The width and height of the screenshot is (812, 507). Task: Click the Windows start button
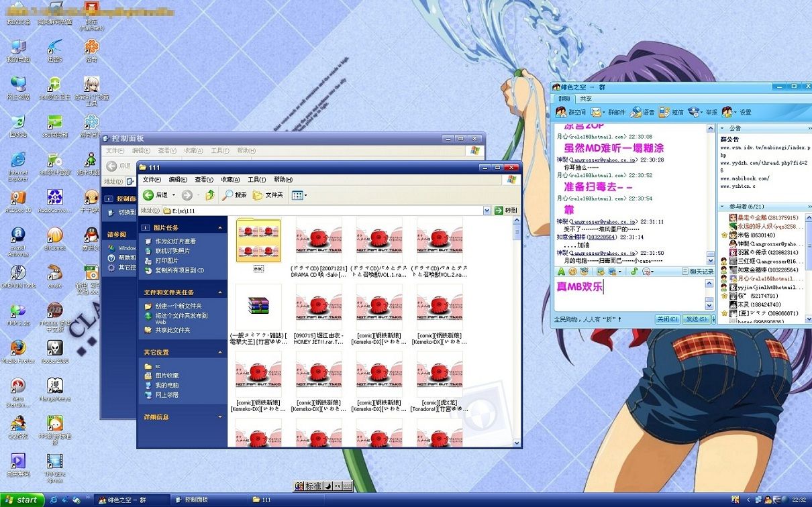pyautogui.click(x=22, y=500)
